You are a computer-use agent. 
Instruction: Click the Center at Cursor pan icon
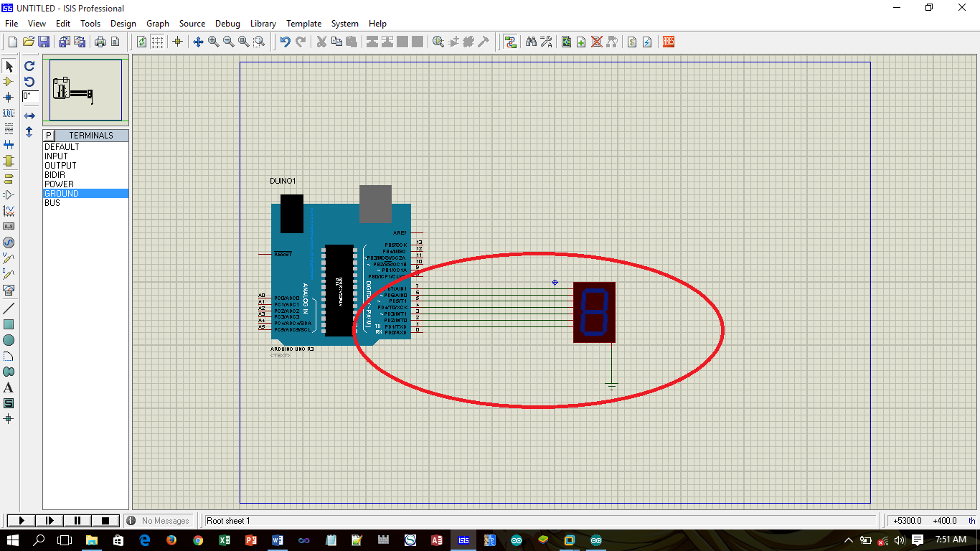pyautogui.click(x=199, y=42)
